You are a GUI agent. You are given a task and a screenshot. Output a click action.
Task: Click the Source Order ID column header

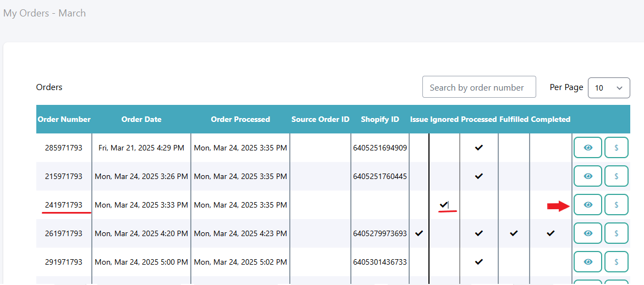(x=321, y=119)
